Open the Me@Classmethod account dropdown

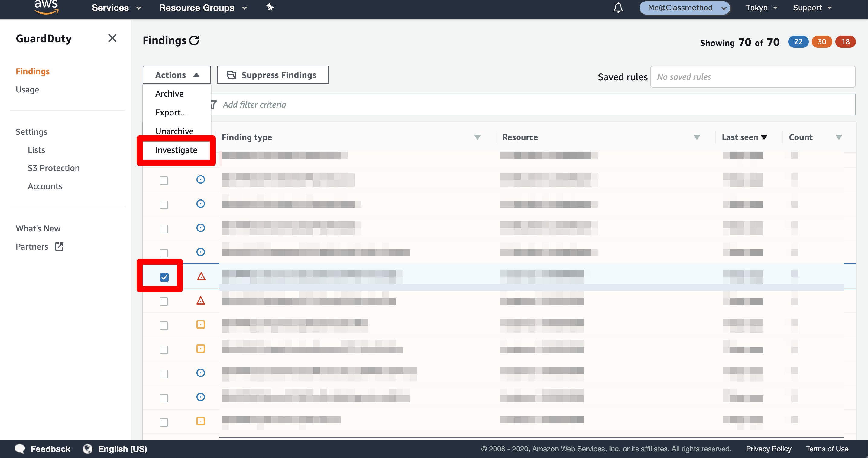(x=685, y=8)
